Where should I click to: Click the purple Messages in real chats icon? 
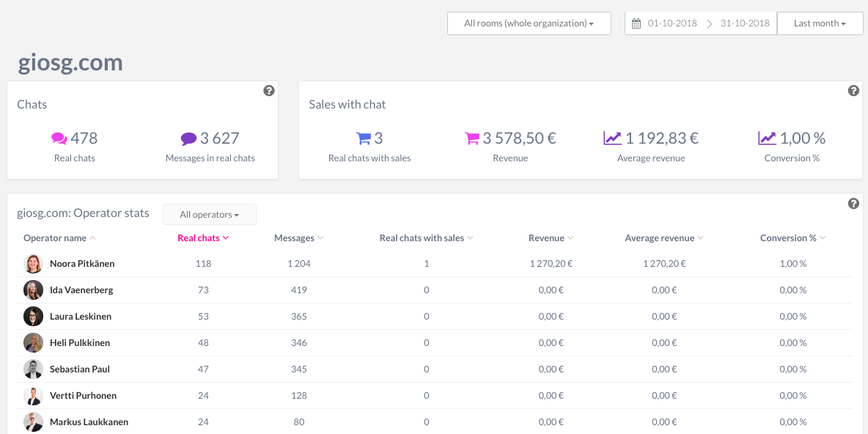pos(188,138)
